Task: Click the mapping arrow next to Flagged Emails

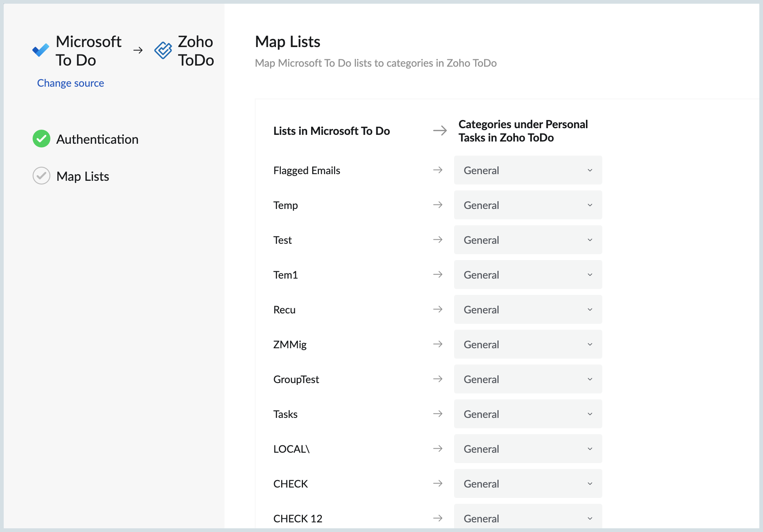Action: coord(438,170)
